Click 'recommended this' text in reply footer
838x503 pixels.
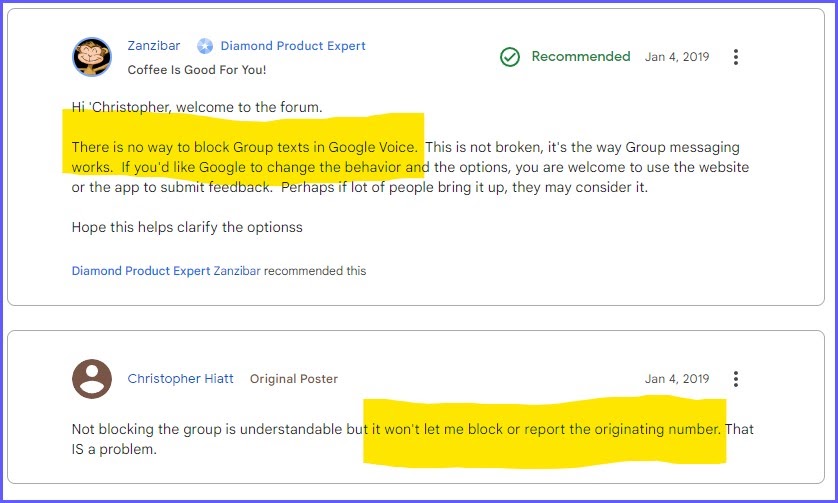pos(315,270)
